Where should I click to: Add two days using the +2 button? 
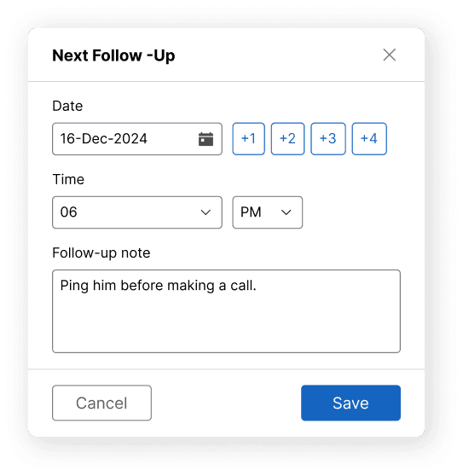[287, 139]
